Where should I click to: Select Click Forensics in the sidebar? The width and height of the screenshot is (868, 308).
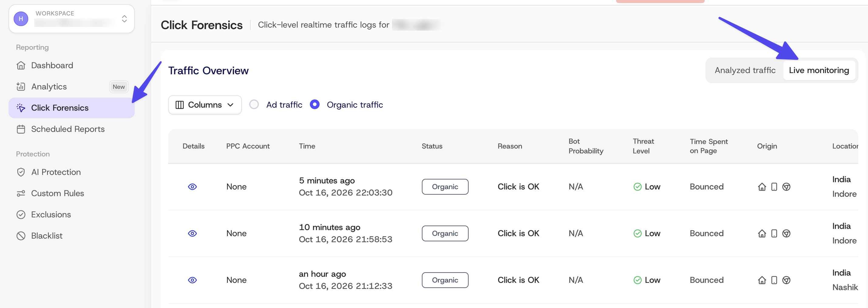tap(71, 108)
